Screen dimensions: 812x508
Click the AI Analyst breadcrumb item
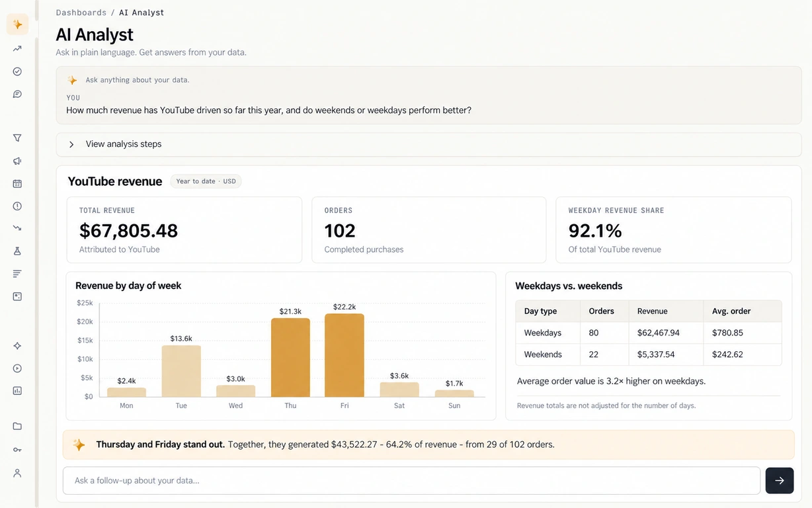pyautogui.click(x=142, y=13)
